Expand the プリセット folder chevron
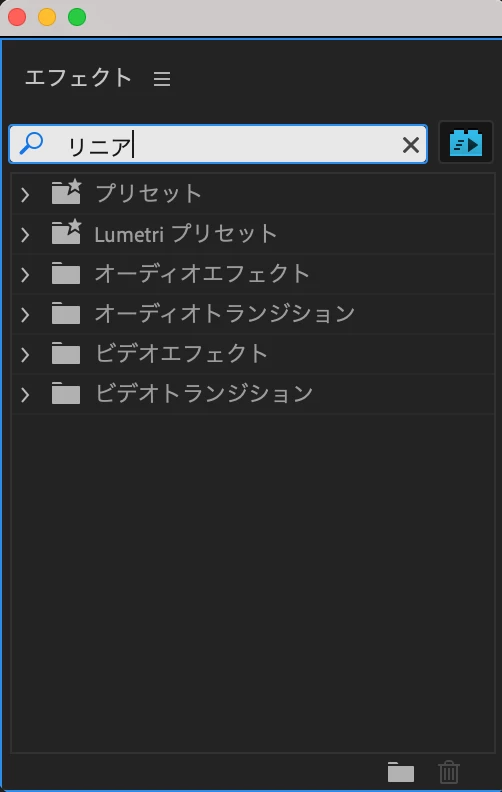The height and width of the screenshot is (792, 502). point(25,194)
